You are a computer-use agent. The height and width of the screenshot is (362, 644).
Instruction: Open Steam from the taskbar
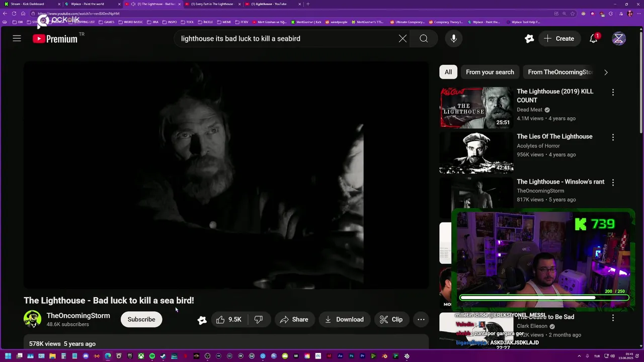163,356
